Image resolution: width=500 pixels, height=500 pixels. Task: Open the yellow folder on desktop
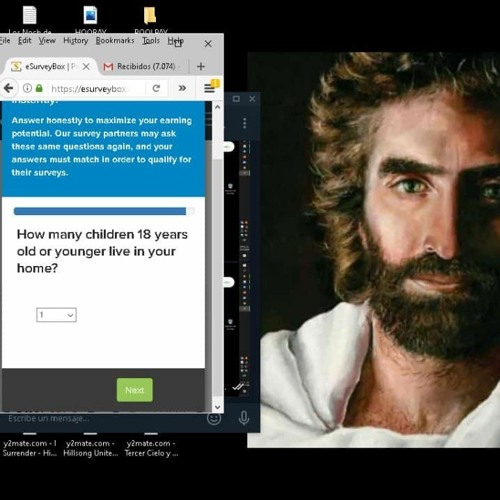150,20
